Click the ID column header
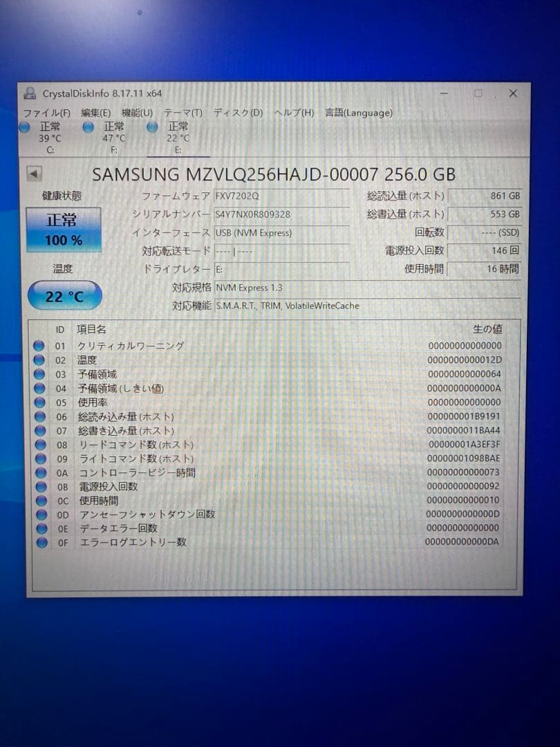 point(60,330)
